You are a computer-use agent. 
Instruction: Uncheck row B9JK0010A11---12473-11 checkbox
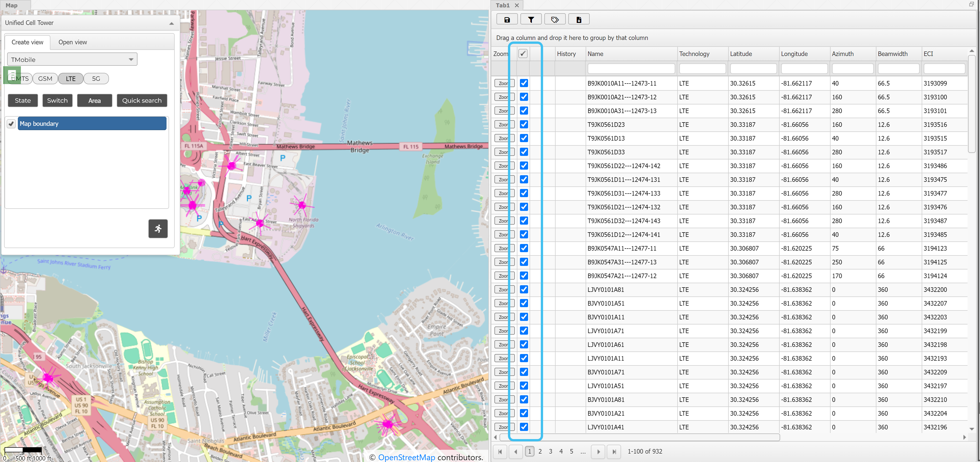tap(523, 83)
